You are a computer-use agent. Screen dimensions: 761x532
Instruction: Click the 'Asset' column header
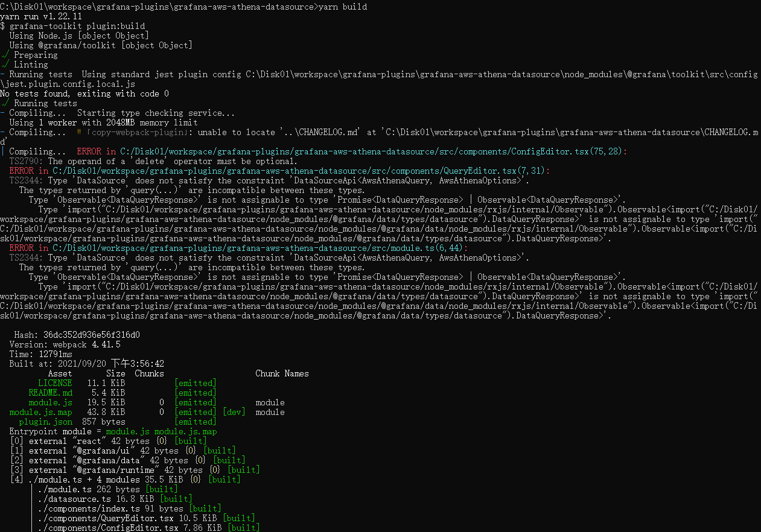pos(60,373)
